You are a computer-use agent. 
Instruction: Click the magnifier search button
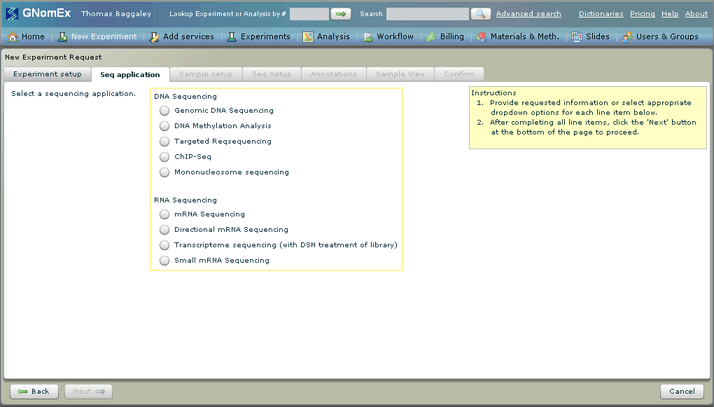480,14
